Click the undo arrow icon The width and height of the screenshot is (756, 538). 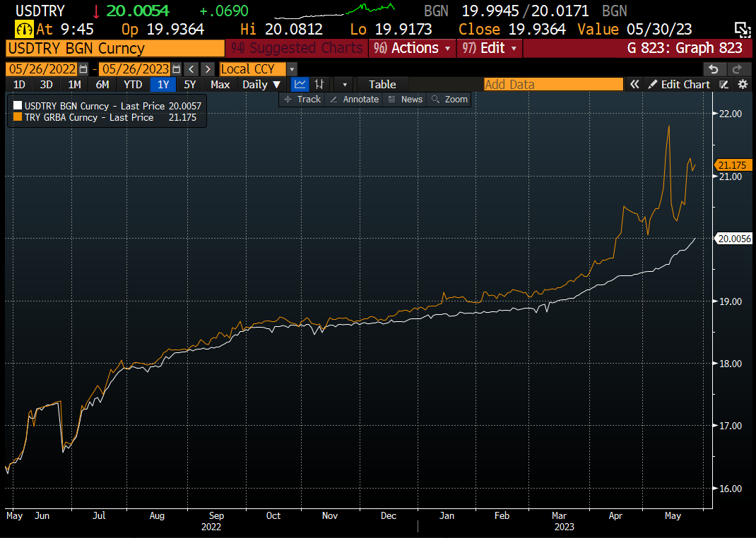tap(714, 68)
